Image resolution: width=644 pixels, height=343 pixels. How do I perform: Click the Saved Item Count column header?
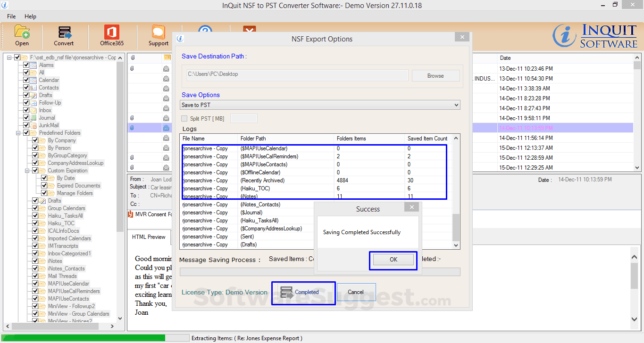tap(427, 139)
